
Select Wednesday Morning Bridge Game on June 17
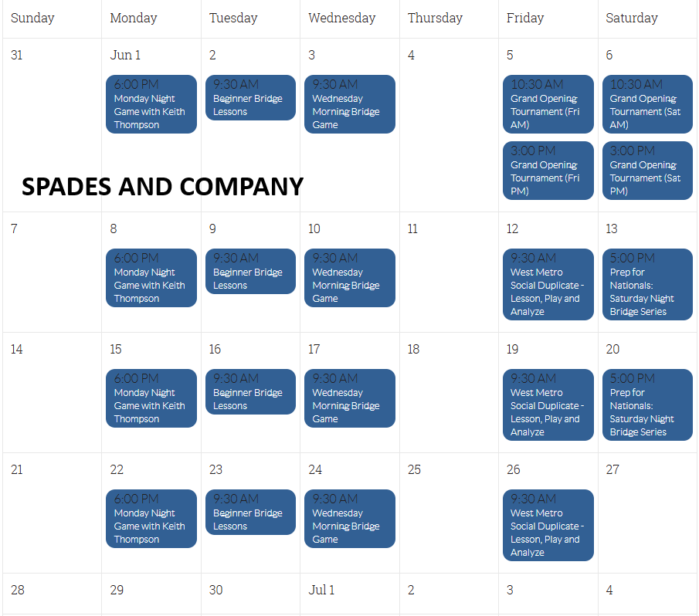349,398
